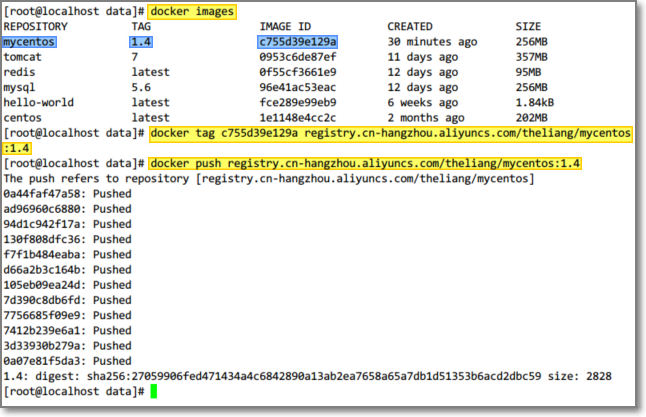Image resolution: width=646 pixels, height=417 pixels.
Task: Click 'size: 2828' at digest line end
Action: pos(580,377)
